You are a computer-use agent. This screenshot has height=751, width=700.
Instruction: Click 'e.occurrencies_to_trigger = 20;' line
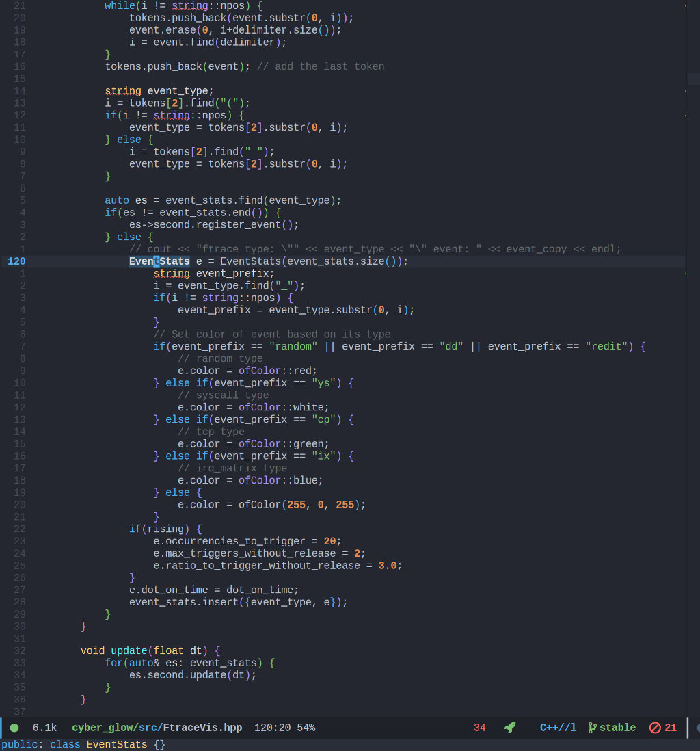(247, 541)
